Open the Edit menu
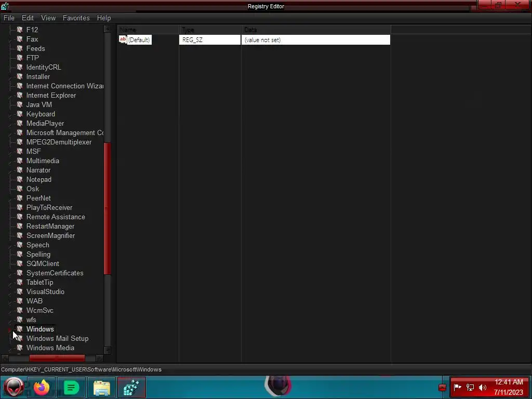Image resolution: width=532 pixels, height=399 pixels. [28, 18]
